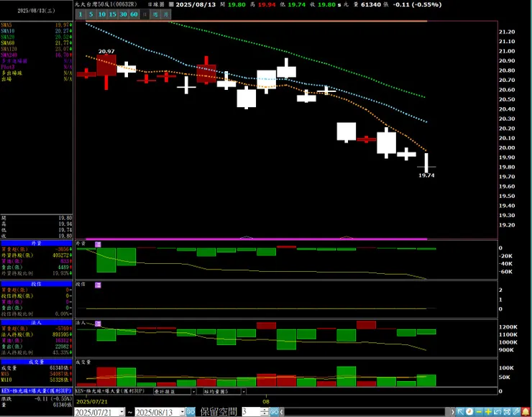Image resolution: width=532 pixels, height=417 pixels.
Task: Switch to the 60-minute chart interval
Action: (x=134, y=14)
